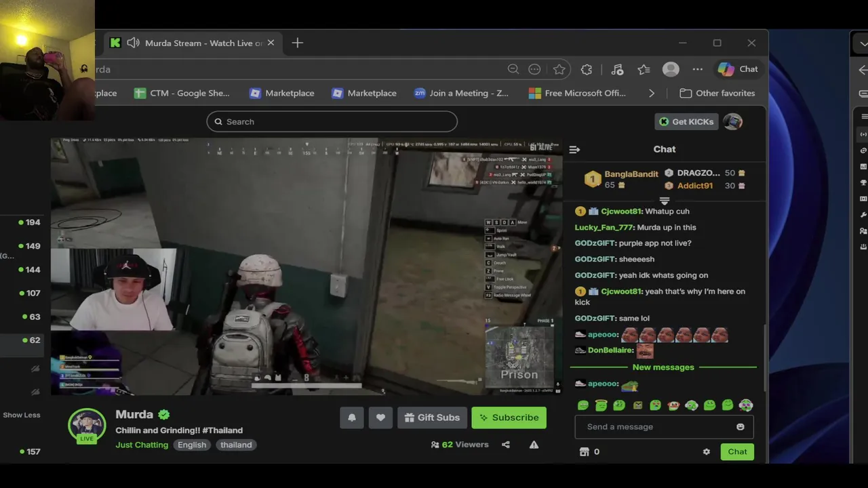868x488 pixels.
Task: Open the Other favorites folder
Action: click(x=717, y=94)
